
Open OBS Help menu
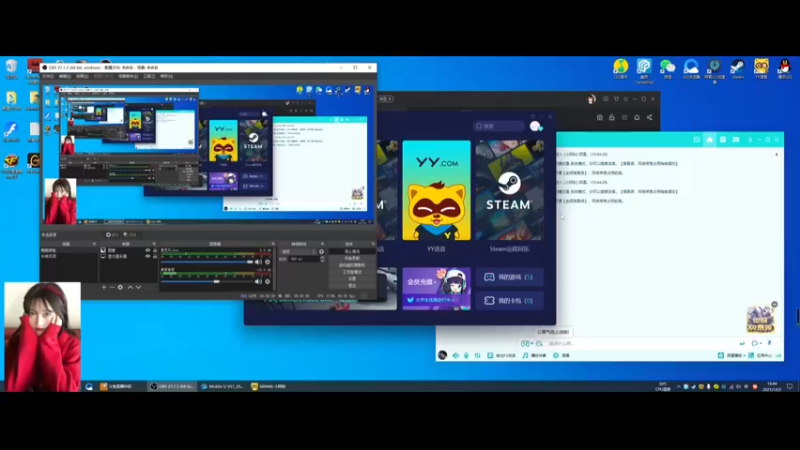166,76
